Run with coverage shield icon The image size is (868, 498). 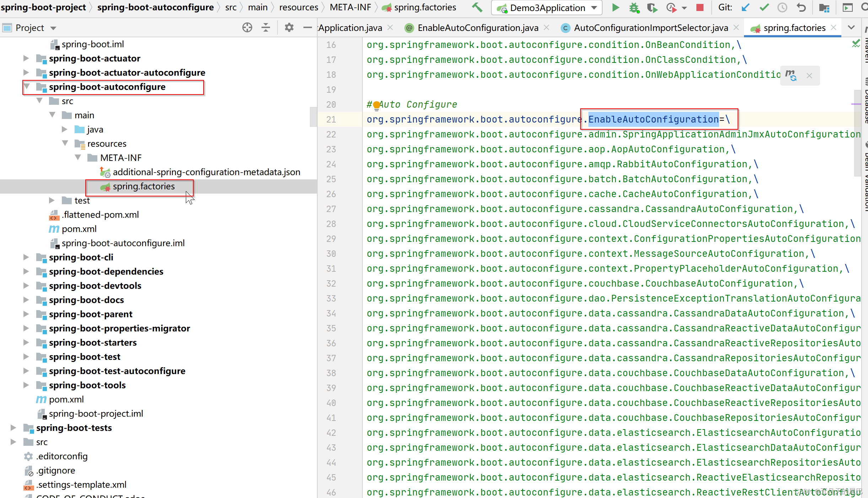(652, 7)
